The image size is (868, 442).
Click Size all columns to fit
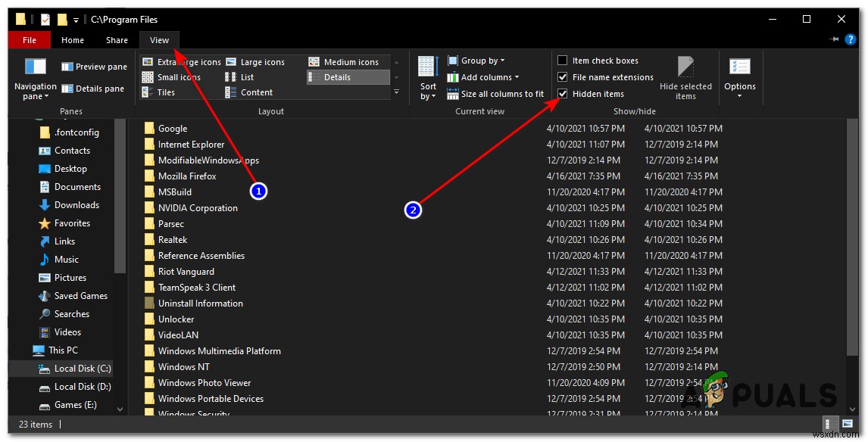(x=495, y=94)
